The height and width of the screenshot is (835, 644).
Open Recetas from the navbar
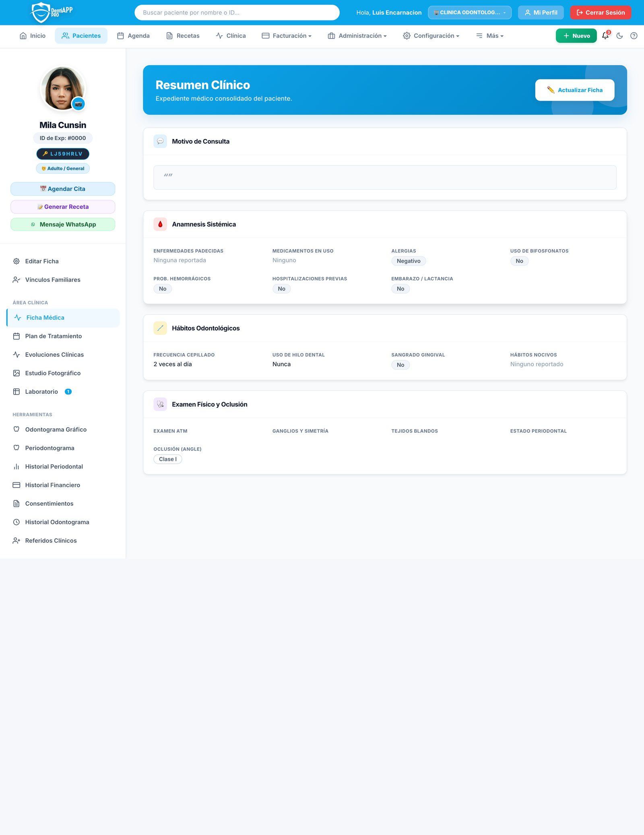point(183,36)
